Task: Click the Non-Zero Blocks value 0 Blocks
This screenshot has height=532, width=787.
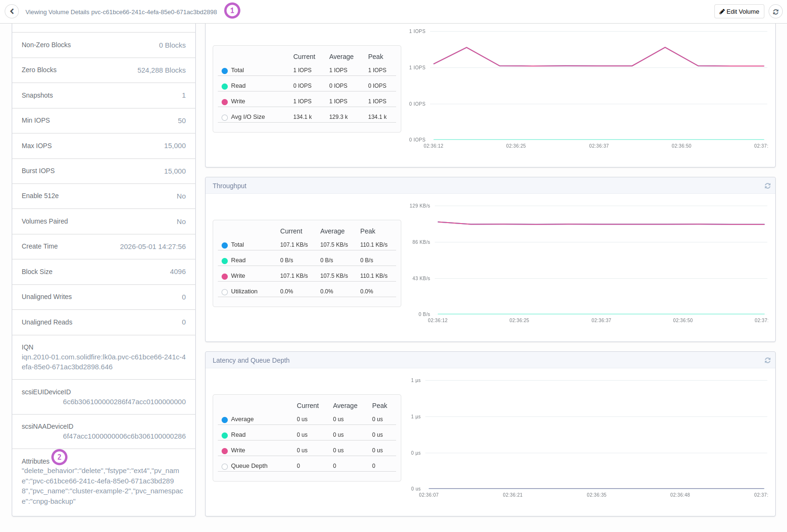Action: pos(172,45)
